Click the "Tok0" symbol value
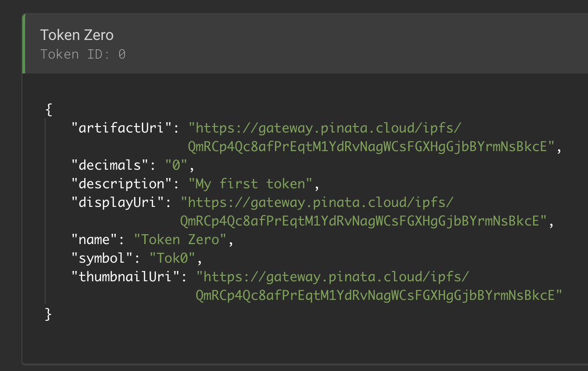Viewport: 588px width, 371px height. 173,258
